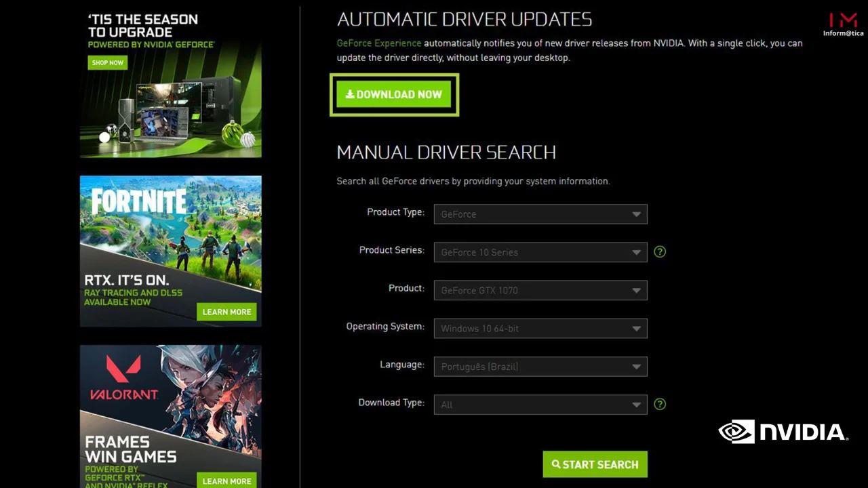Open the 'Tis the Season to Upgrade banner
Image resolution: width=868 pixels, height=488 pixels.
[171, 82]
